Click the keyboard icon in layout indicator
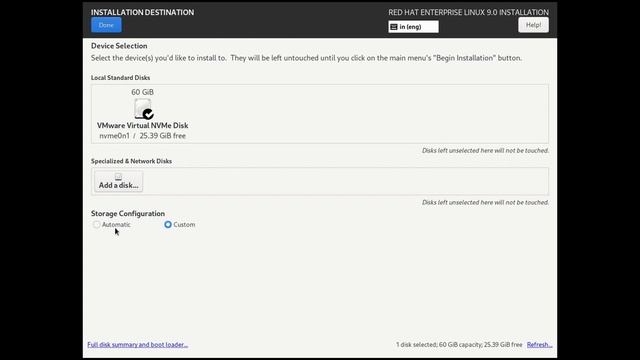Image resolution: width=640 pixels, height=360 pixels. pyautogui.click(x=394, y=27)
